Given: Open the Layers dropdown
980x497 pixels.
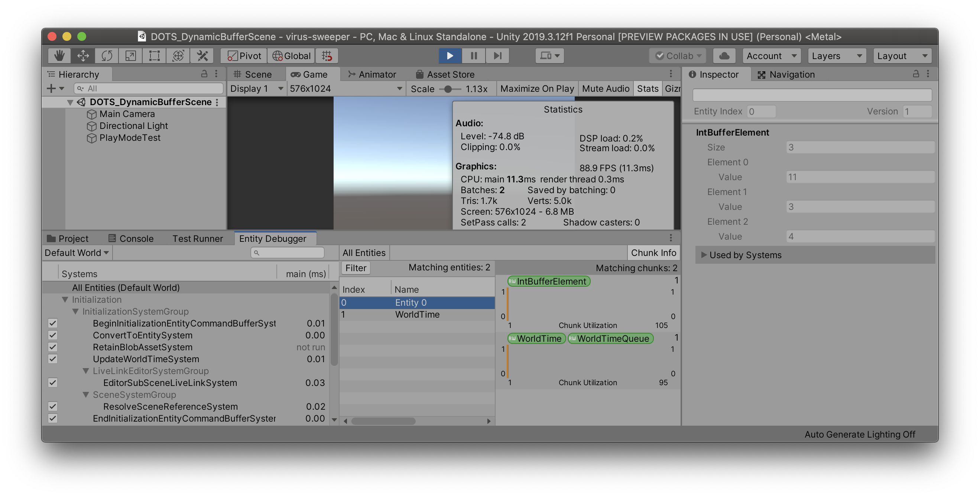Looking at the screenshot, I should [837, 56].
